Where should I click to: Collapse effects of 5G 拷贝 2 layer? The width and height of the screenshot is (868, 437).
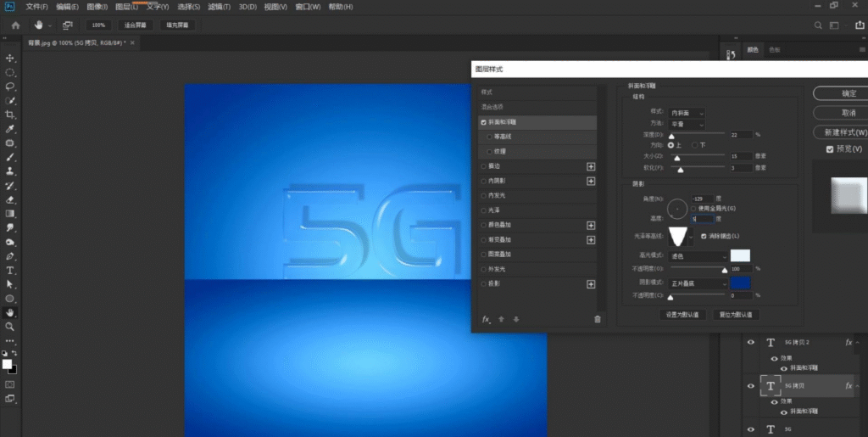(858, 343)
